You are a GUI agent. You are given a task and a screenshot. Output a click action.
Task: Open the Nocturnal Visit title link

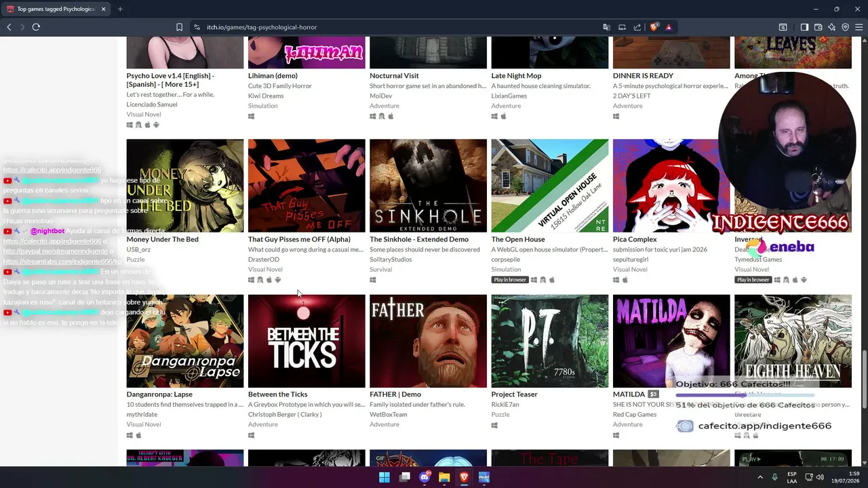[x=394, y=76]
